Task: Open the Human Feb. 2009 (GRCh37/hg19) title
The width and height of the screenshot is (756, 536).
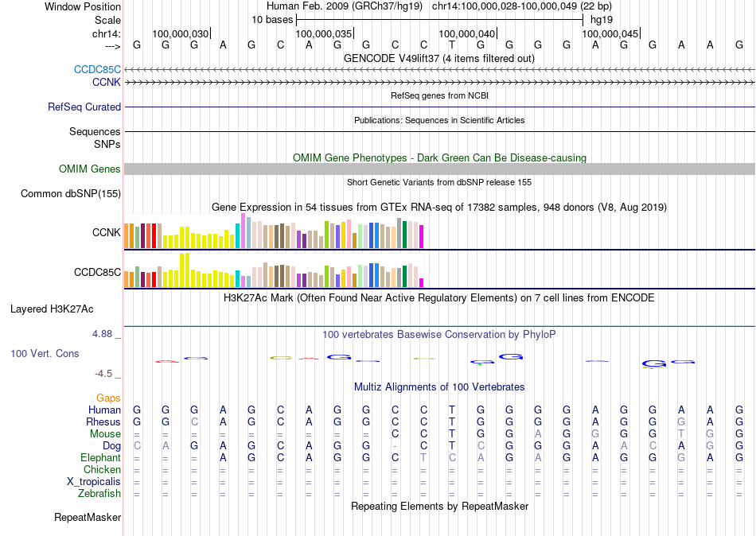Action: coord(345,6)
